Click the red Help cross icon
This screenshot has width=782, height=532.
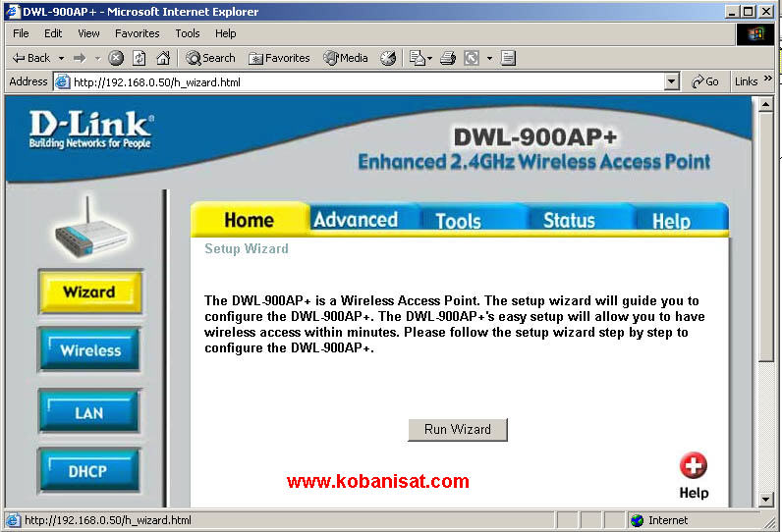pos(694,465)
